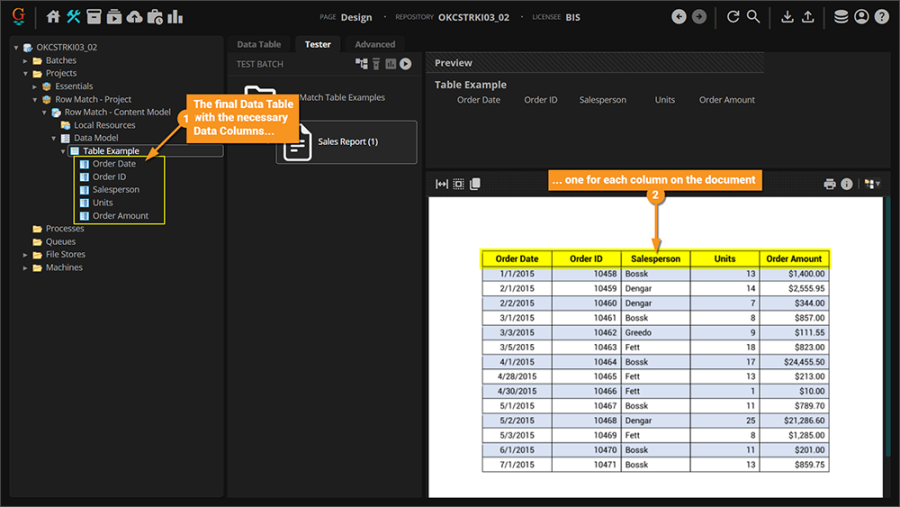900x507 pixels.
Task: Expand the Batches folder
Action: coord(25,60)
